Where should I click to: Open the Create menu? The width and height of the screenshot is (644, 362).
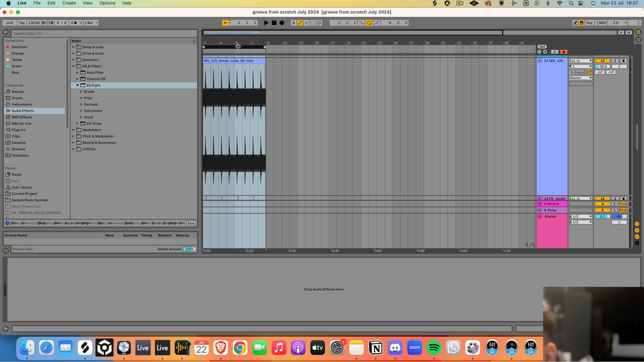(69, 3)
